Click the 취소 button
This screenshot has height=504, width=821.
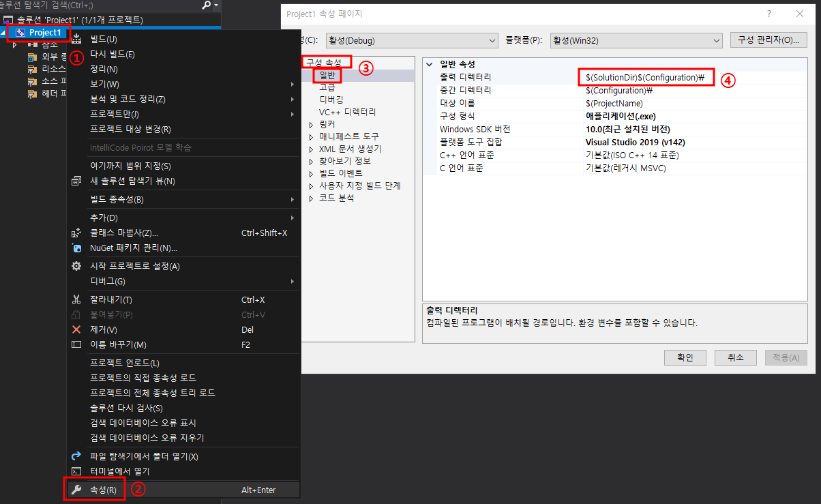[x=735, y=357]
